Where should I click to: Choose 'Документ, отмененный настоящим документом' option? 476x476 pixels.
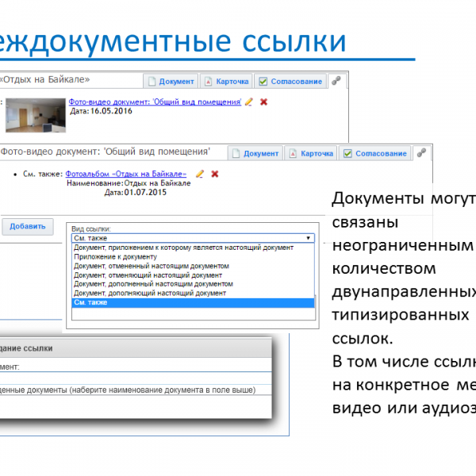pos(151,266)
